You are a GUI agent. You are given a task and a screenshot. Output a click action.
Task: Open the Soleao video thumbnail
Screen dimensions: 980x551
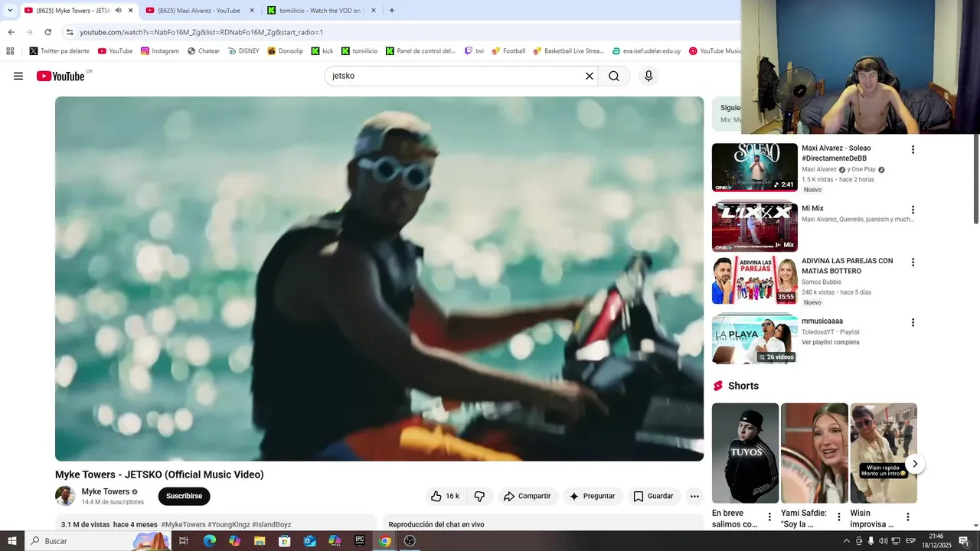point(754,167)
